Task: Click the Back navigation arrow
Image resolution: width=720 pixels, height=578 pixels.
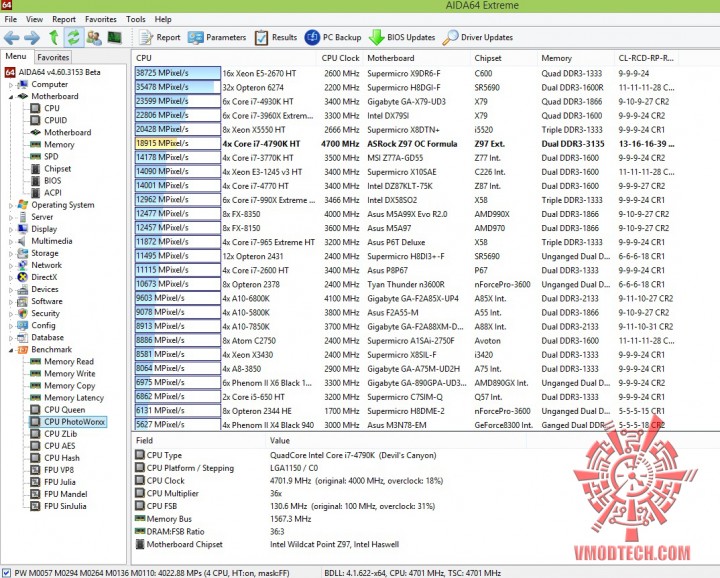Action: tap(12, 38)
